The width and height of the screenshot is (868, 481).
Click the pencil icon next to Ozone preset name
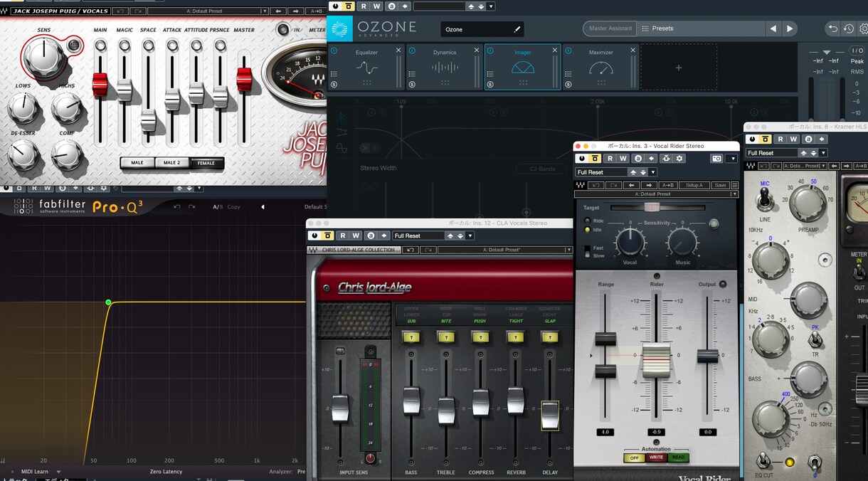[x=517, y=29]
